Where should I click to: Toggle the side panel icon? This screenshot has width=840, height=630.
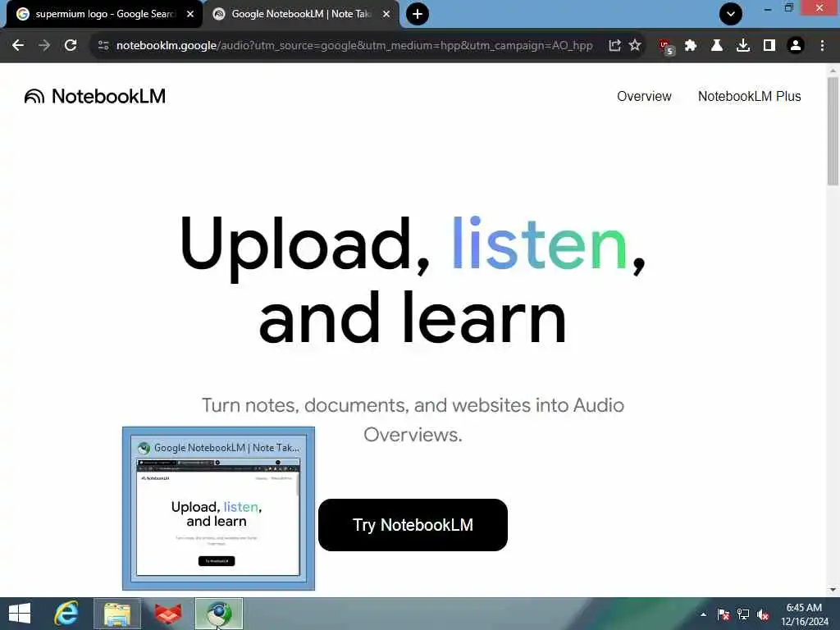(769, 46)
